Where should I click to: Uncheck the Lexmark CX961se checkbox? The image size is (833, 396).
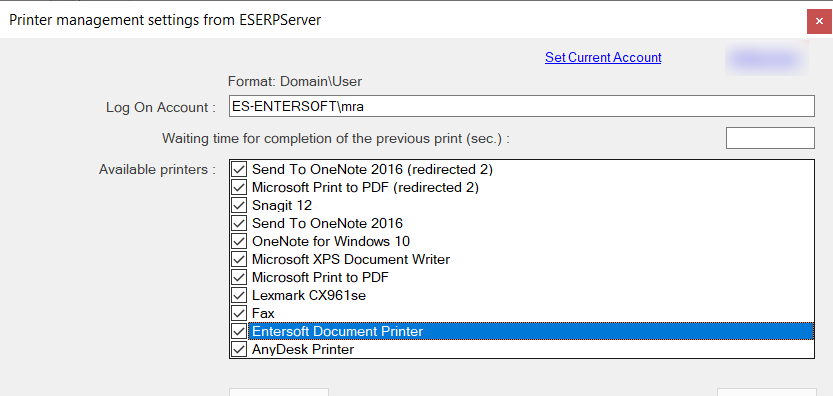(x=239, y=296)
